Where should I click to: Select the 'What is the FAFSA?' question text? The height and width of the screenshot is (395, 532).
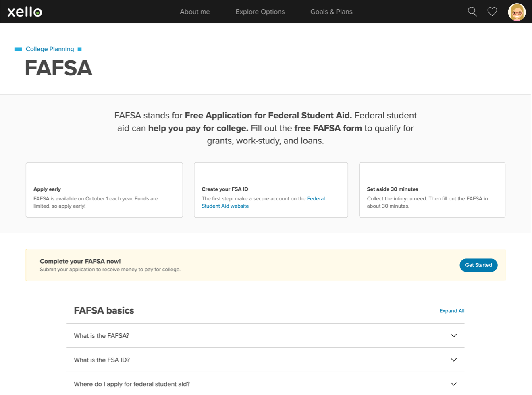(102, 336)
